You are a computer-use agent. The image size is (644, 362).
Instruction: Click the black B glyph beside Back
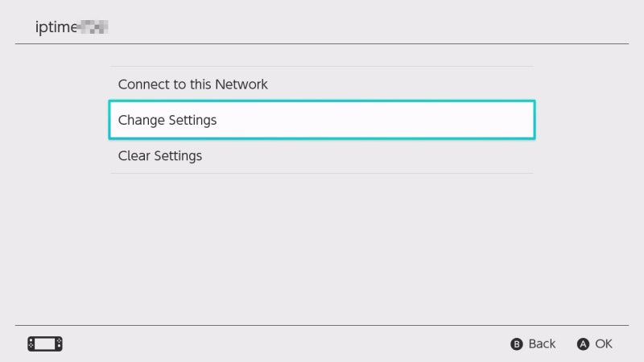tap(517, 344)
